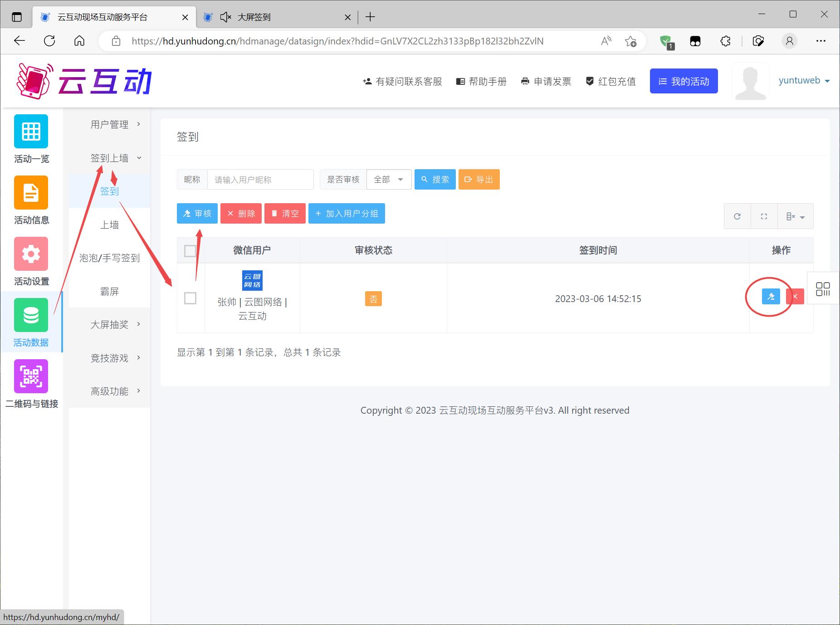Open the 活动信息 document icon
Image resolution: width=840 pixels, height=625 pixels.
coord(31,193)
